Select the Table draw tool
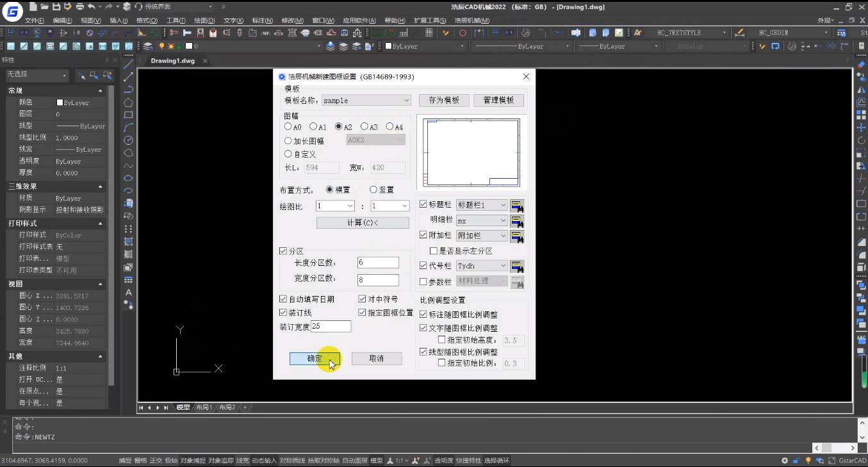868x467 pixels. [128, 280]
